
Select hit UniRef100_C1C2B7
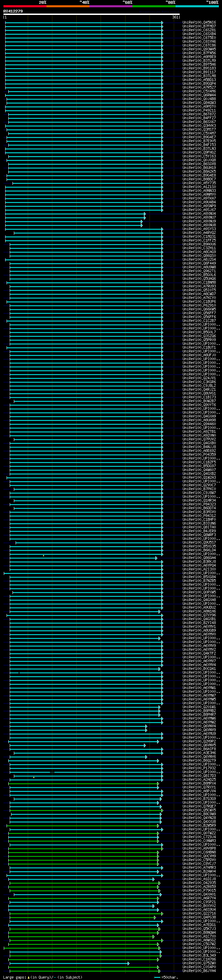point(199,321)
